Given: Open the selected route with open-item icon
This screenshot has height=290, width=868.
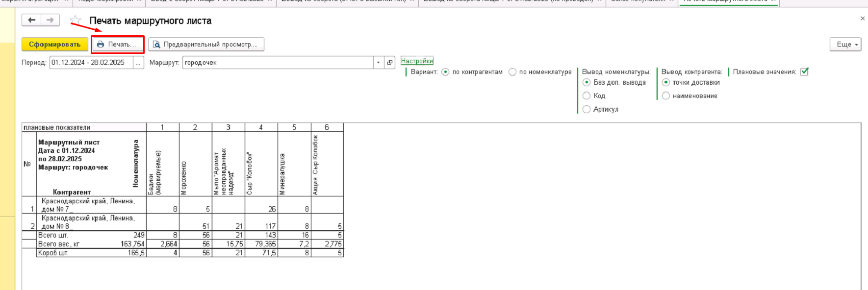Looking at the screenshot, I should click(390, 63).
